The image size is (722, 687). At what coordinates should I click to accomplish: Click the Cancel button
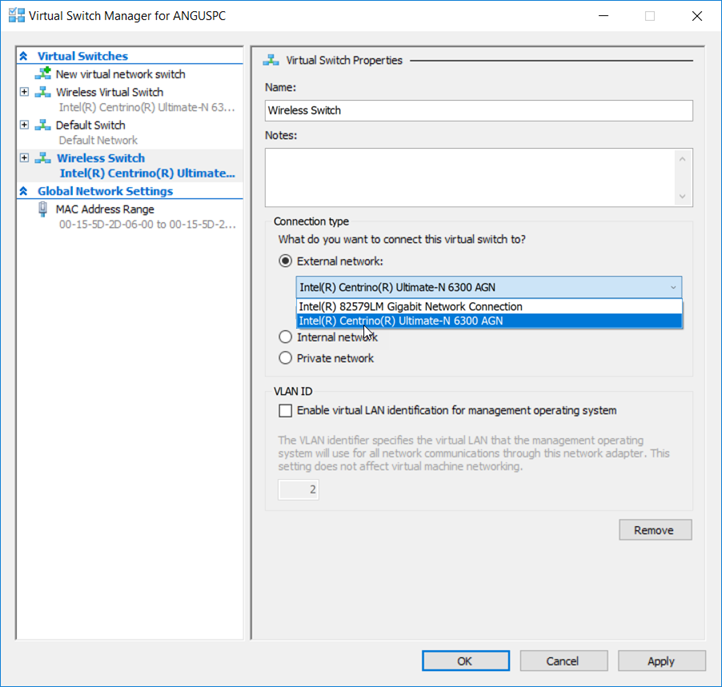coord(564,661)
